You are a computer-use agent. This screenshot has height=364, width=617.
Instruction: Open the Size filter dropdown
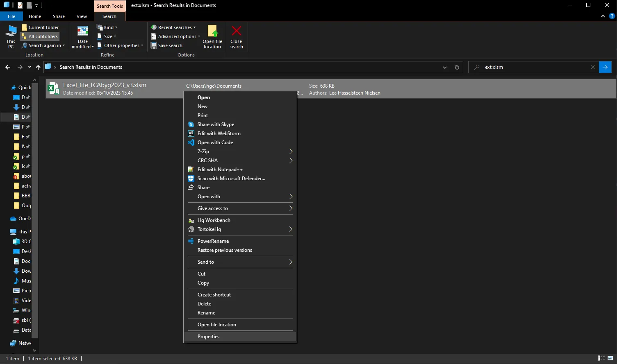[x=107, y=36]
